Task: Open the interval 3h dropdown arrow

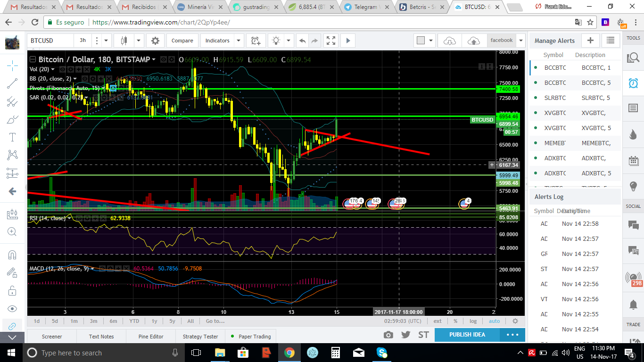Action: click(x=106, y=41)
